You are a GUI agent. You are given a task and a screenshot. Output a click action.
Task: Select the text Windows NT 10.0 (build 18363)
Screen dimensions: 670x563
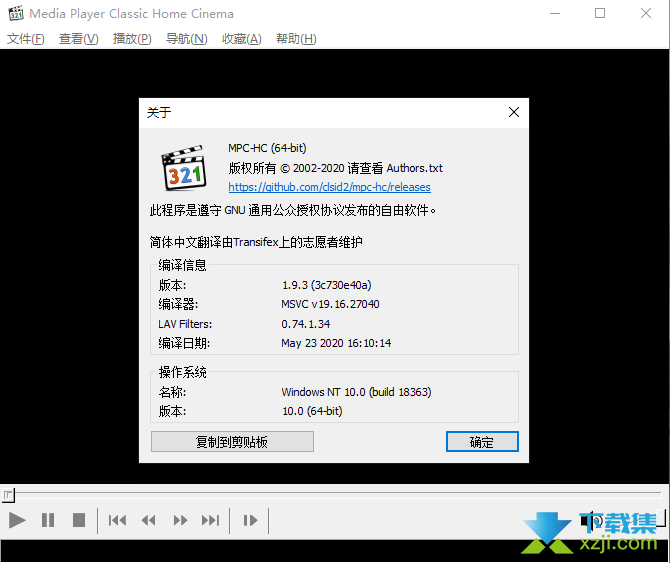[356, 392]
